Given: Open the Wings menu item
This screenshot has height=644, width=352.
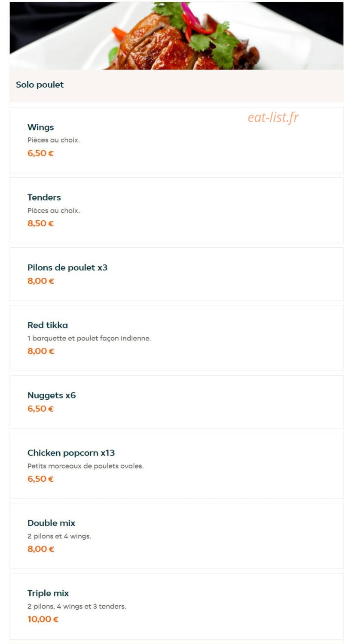Looking at the screenshot, I should click(x=176, y=140).
